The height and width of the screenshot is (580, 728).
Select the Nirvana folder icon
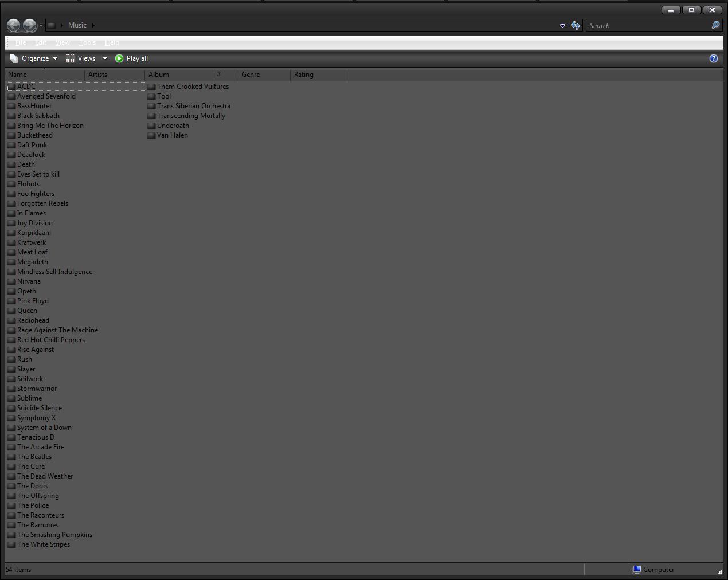point(11,281)
